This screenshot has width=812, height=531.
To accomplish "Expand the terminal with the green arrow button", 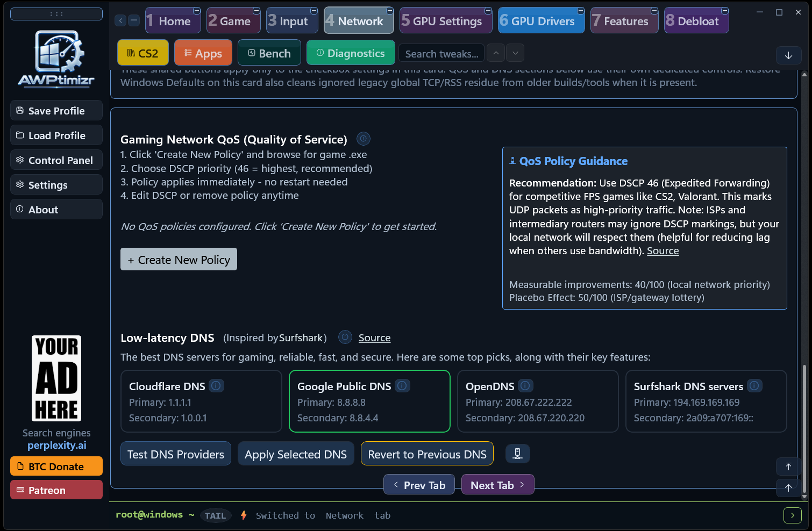I will [793, 515].
